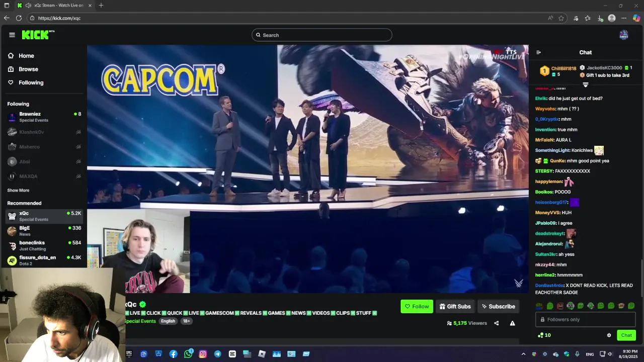Click the Gift Subs button

point(455,306)
